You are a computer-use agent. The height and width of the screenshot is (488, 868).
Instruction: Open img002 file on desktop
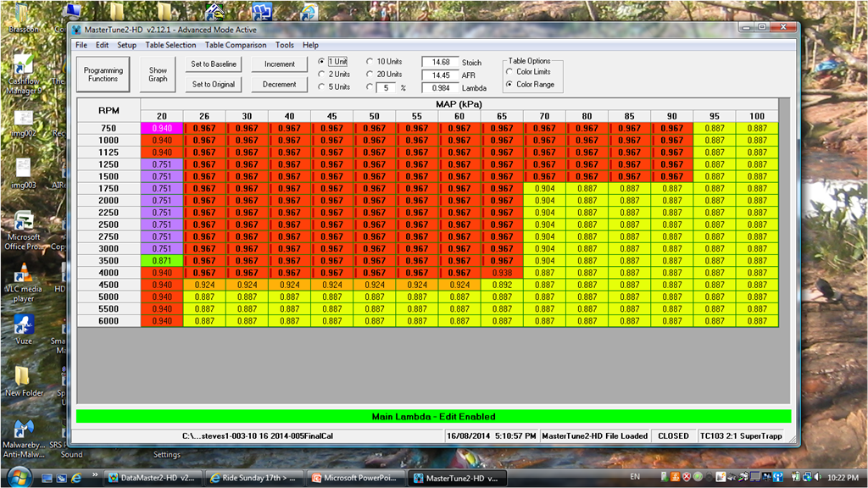[23, 124]
